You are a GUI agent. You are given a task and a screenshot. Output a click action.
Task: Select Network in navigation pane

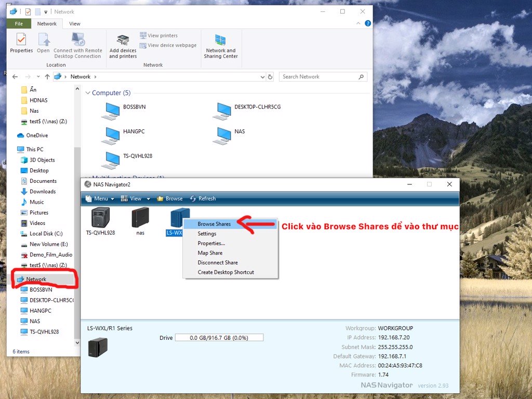tap(32, 279)
